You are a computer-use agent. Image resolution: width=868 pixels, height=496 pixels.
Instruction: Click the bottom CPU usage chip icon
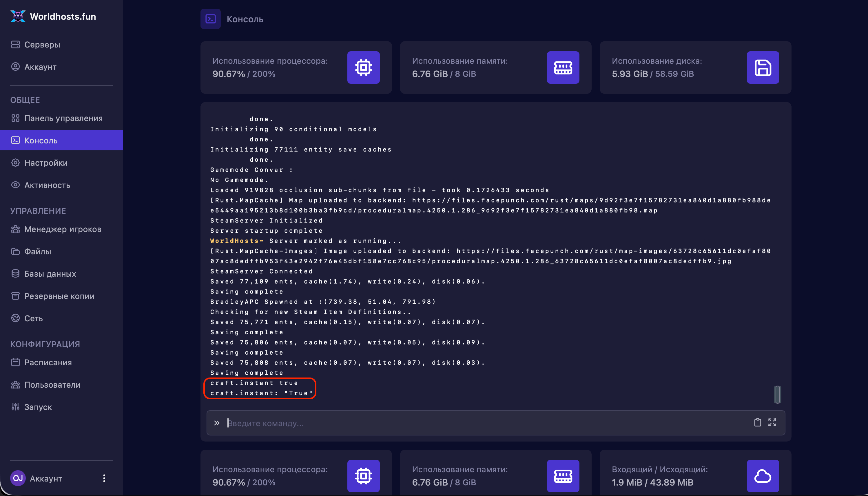[x=364, y=476]
